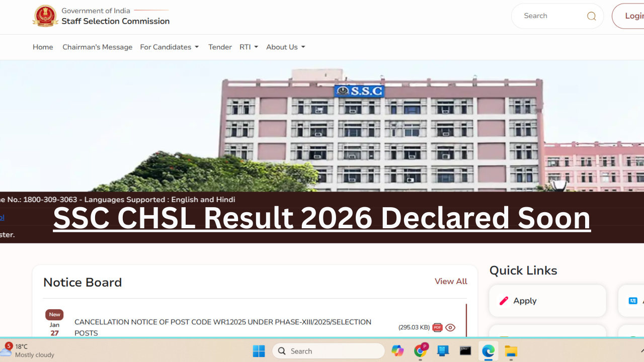This screenshot has height=362, width=644.
Task: Open the RTI dropdown menu
Action: coord(249,47)
